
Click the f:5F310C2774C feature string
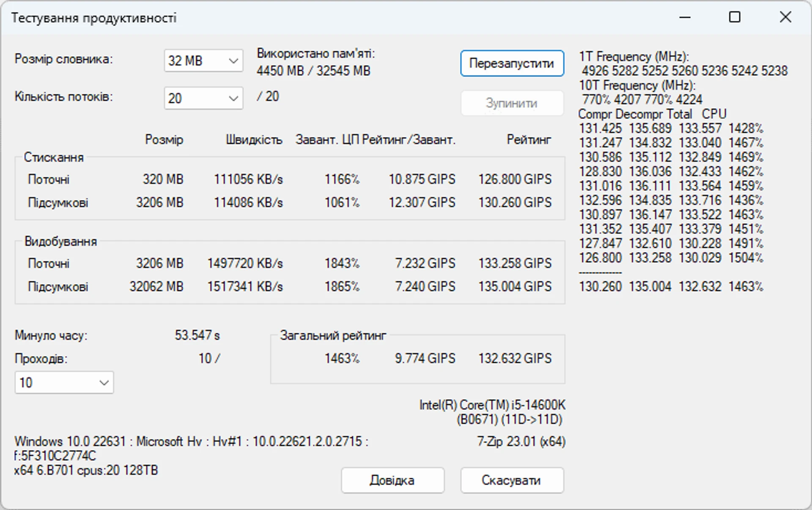click(55, 456)
